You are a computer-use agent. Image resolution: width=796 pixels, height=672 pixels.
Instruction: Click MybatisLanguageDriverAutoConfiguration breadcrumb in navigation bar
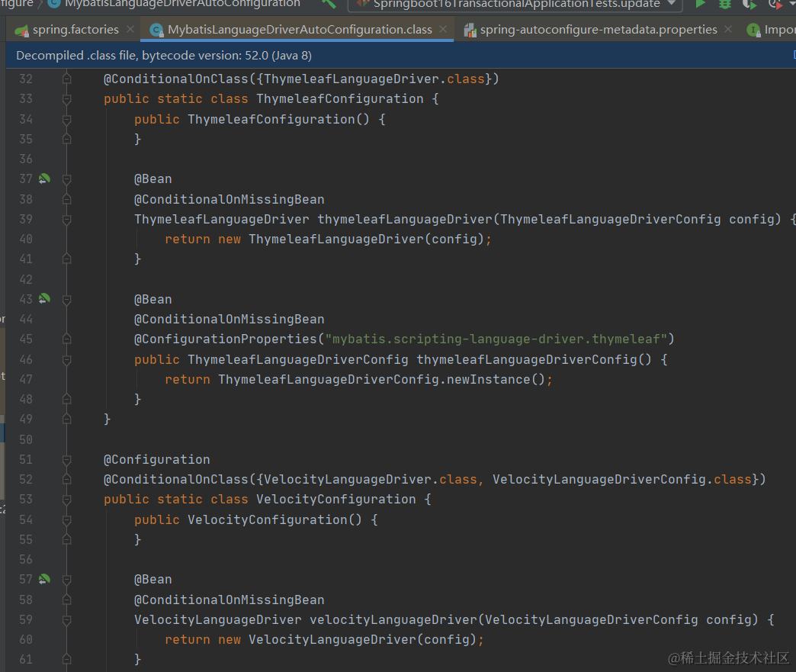click(x=183, y=4)
